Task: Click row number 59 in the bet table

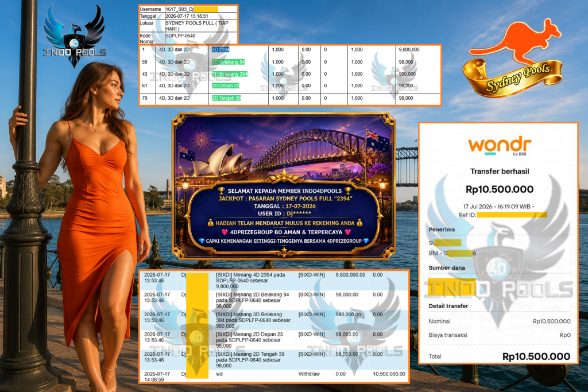Action: [145, 62]
